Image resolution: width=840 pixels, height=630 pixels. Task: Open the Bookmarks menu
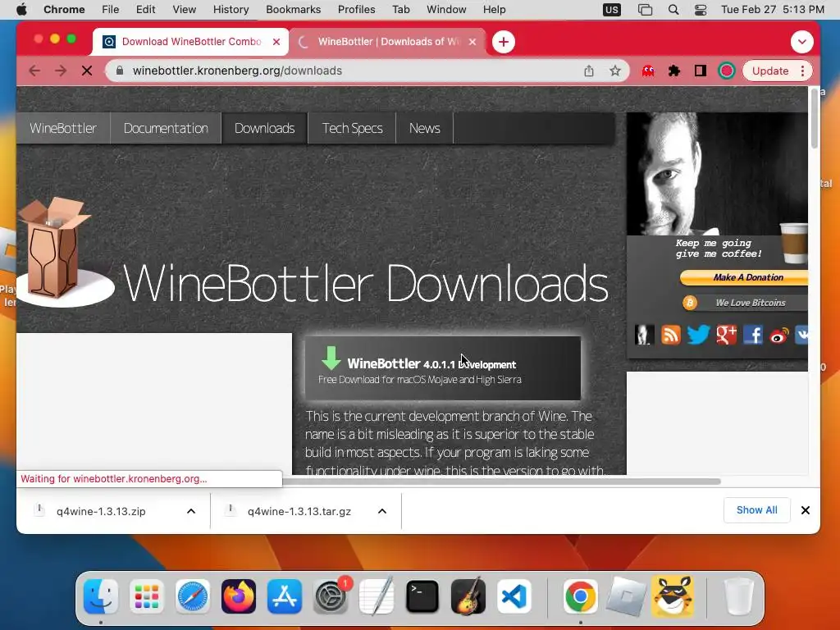293,10
